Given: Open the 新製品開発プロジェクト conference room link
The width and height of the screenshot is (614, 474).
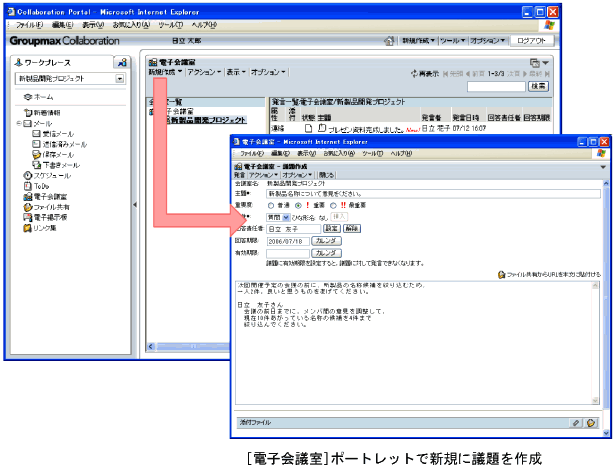Looking at the screenshot, I should pos(208,120).
